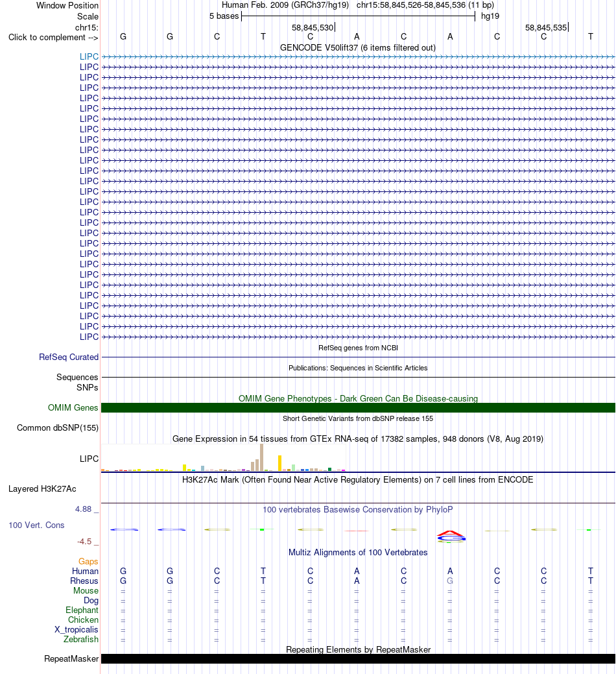Open the GENCODE V50lift37 track title
Image resolution: width=616 pixels, height=674 pixels.
358,48
